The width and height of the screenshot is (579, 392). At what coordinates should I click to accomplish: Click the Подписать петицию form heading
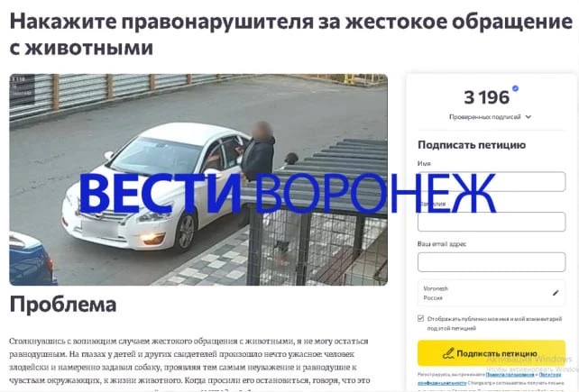click(x=472, y=145)
